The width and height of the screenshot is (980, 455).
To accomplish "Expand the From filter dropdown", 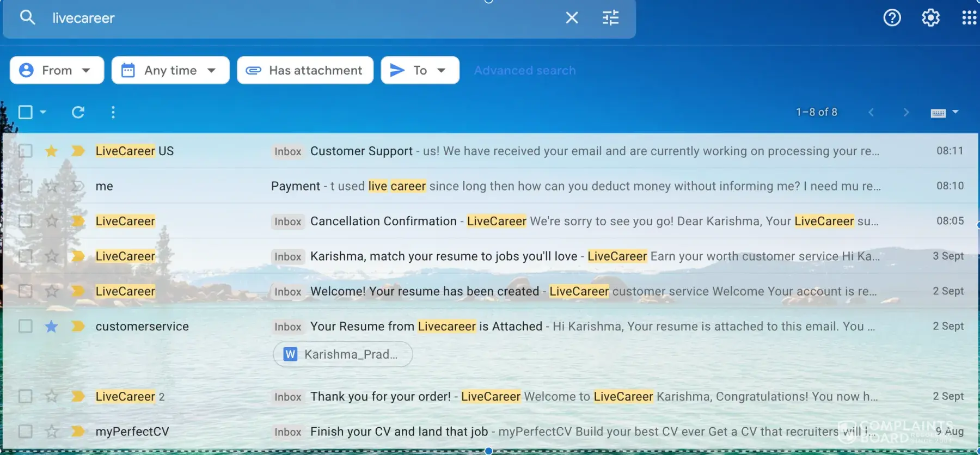I will click(x=57, y=70).
